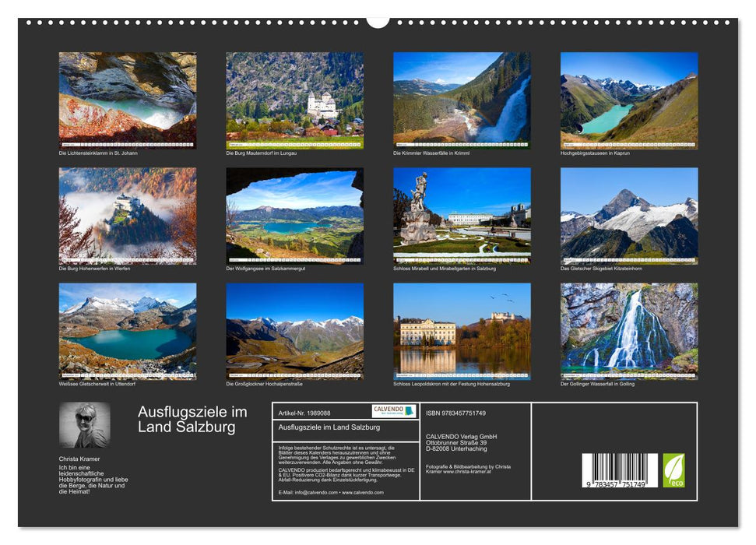Select the ISBN barcode graphic

pos(620,471)
